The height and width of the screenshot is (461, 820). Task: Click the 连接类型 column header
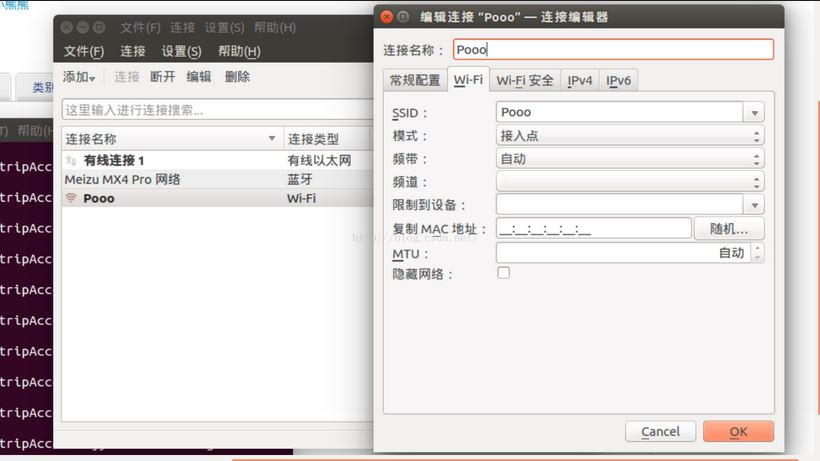328,139
